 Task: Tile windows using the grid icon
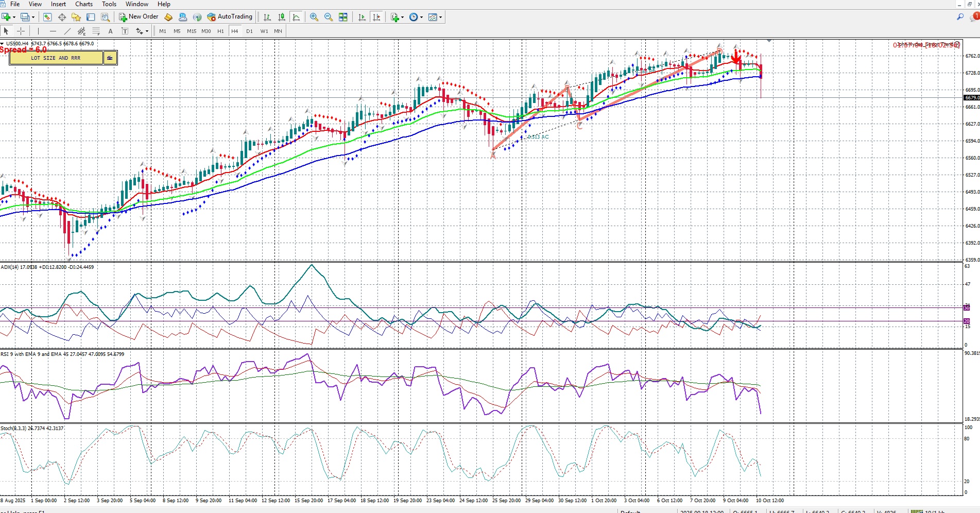click(343, 17)
